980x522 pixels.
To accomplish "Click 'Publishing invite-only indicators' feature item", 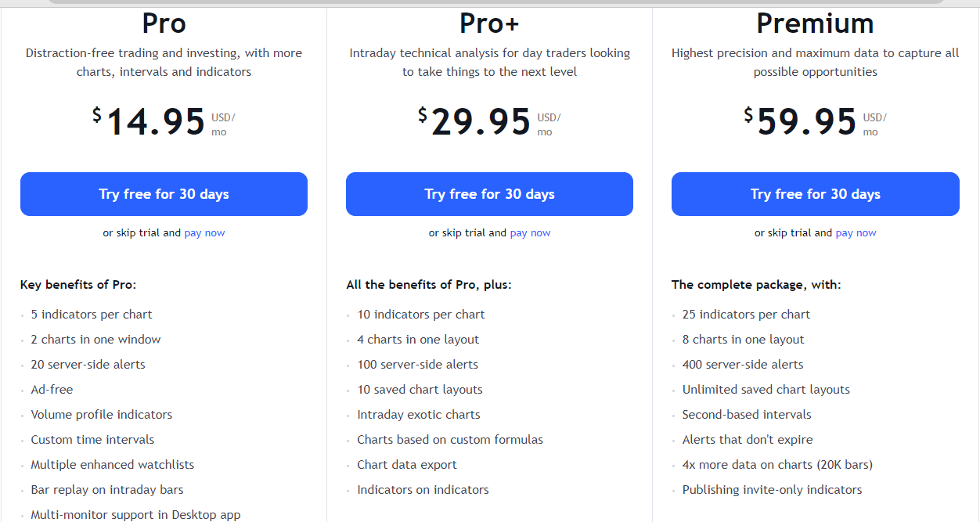I will click(x=772, y=490).
